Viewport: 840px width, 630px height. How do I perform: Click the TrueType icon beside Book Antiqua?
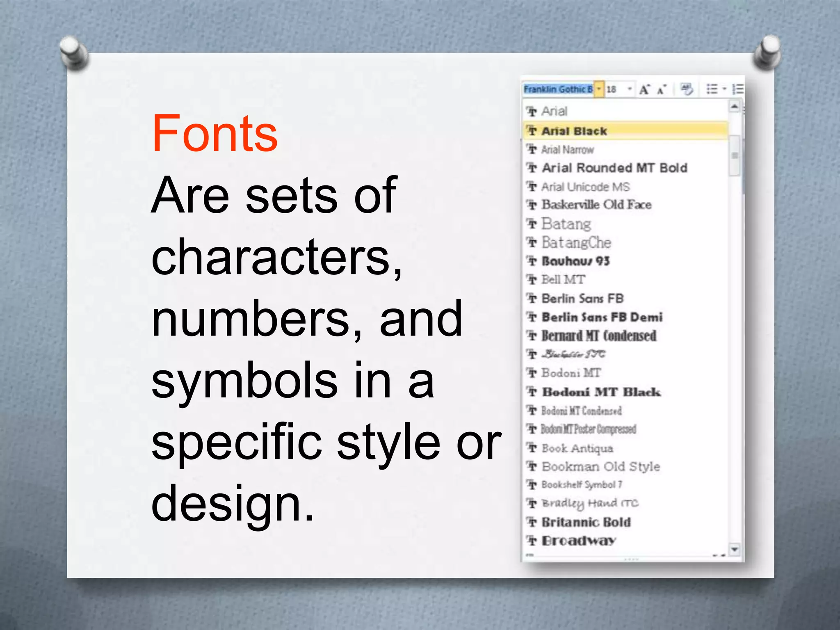coord(532,448)
